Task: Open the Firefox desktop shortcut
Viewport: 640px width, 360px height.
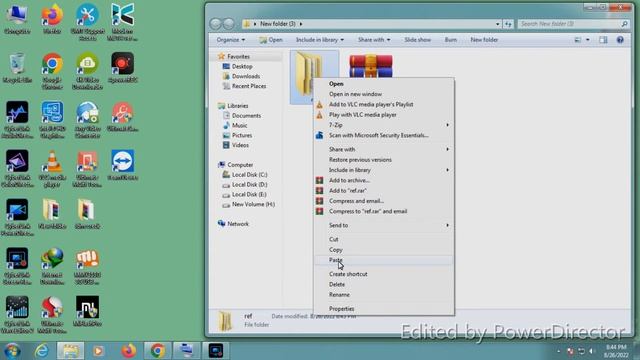Action: [x=52, y=18]
